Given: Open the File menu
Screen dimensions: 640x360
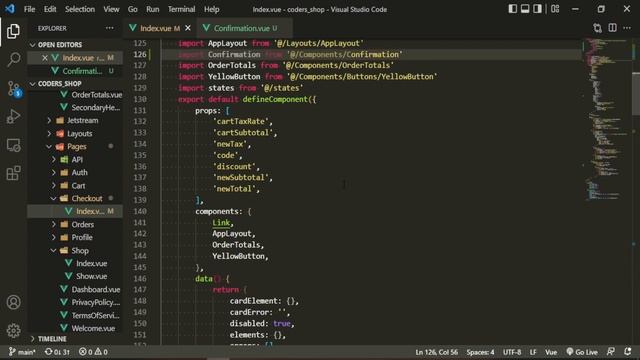Looking at the screenshot, I should (x=29, y=9).
